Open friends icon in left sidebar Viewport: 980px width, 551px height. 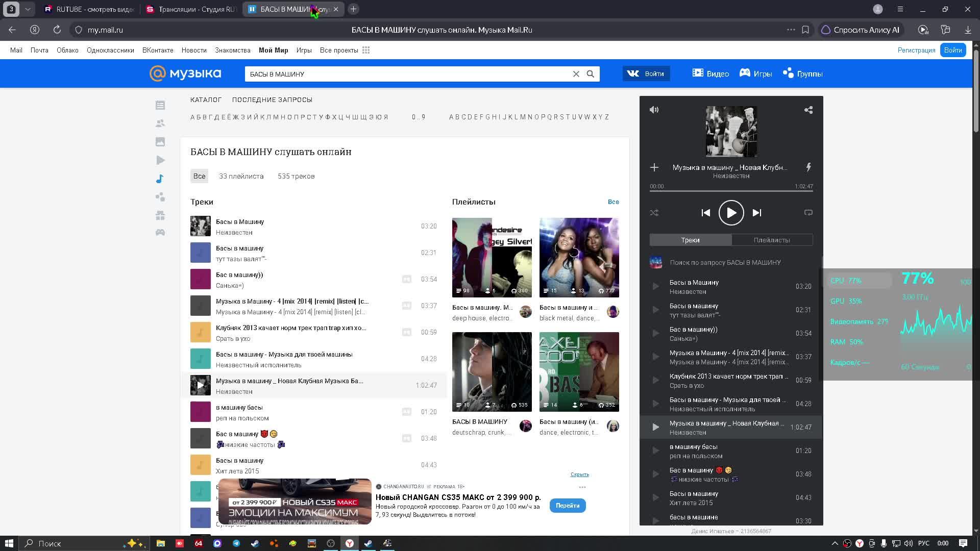click(160, 123)
